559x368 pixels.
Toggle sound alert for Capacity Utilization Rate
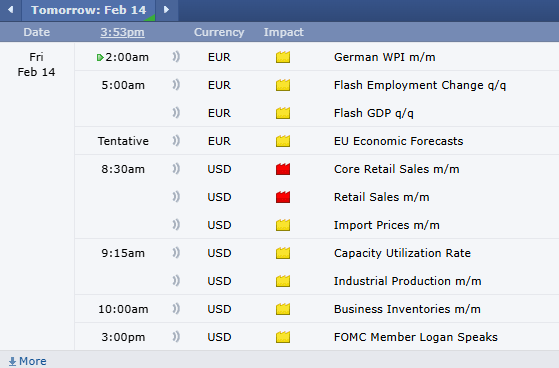[x=176, y=253]
